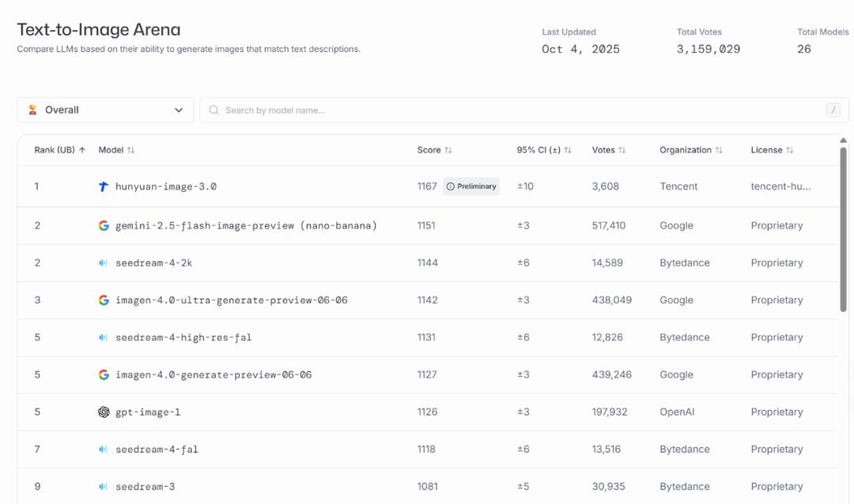
Task: Open the seedream-4-high-res-fal model link
Action: coord(183,337)
